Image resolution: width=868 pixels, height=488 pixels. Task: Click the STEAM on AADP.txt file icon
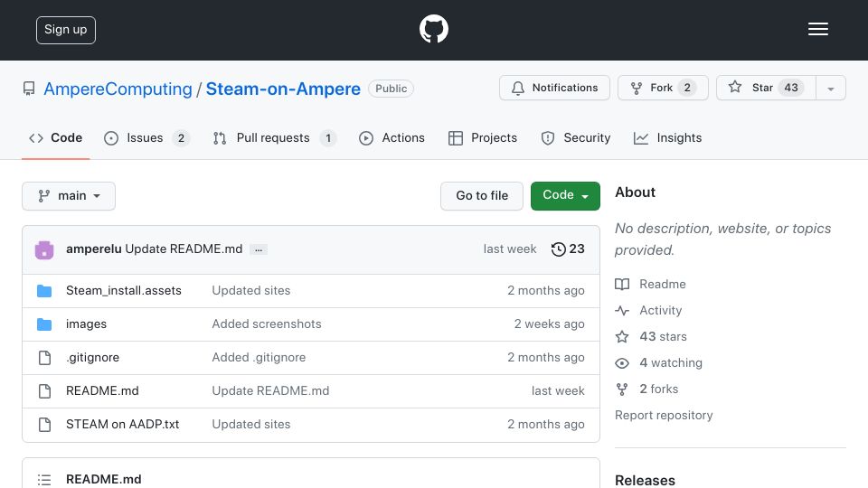44,425
